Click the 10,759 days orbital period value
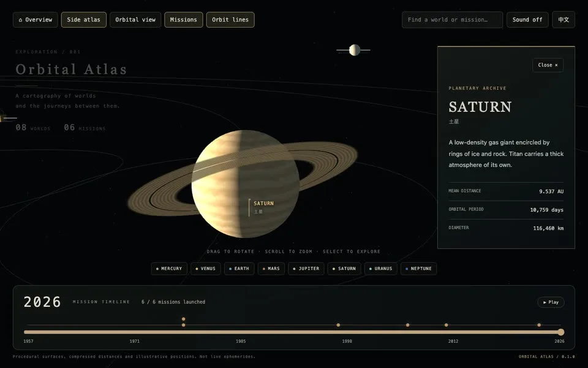Viewport: 588px width, 368px height. coord(547,210)
